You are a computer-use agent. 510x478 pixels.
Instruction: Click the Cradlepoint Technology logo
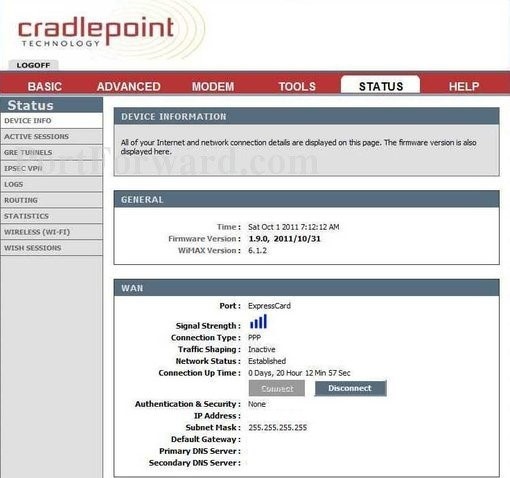coord(96,32)
